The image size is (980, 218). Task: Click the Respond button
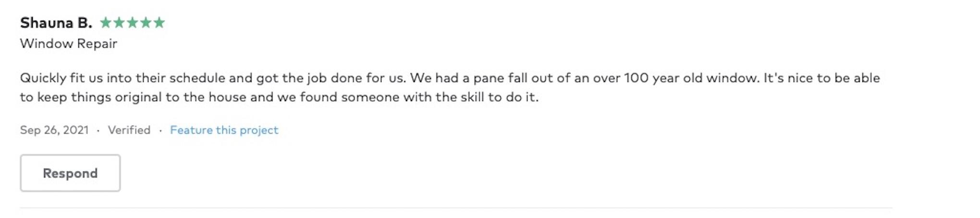[x=70, y=173]
